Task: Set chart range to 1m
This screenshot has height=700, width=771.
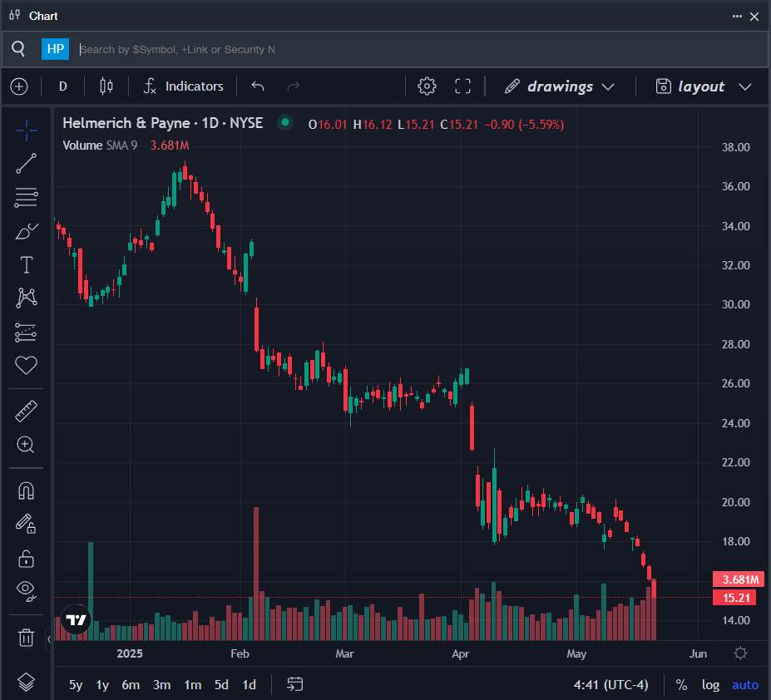Action: 193,685
